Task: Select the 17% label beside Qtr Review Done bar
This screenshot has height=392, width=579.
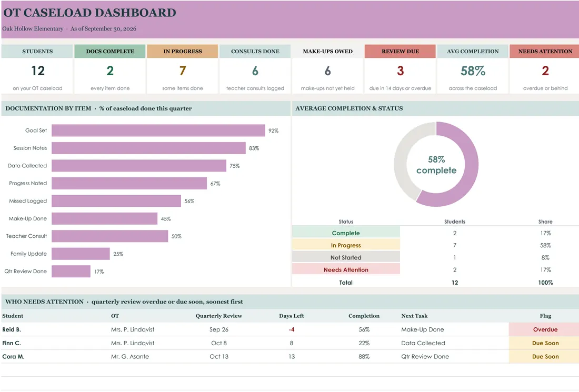Action: pyautogui.click(x=98, y=272)
